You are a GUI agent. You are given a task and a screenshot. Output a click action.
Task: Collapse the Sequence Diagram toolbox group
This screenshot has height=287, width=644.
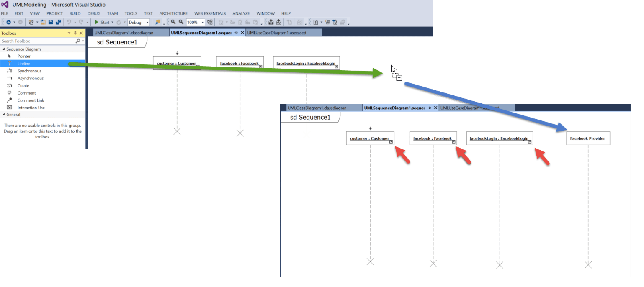[3, 49]
